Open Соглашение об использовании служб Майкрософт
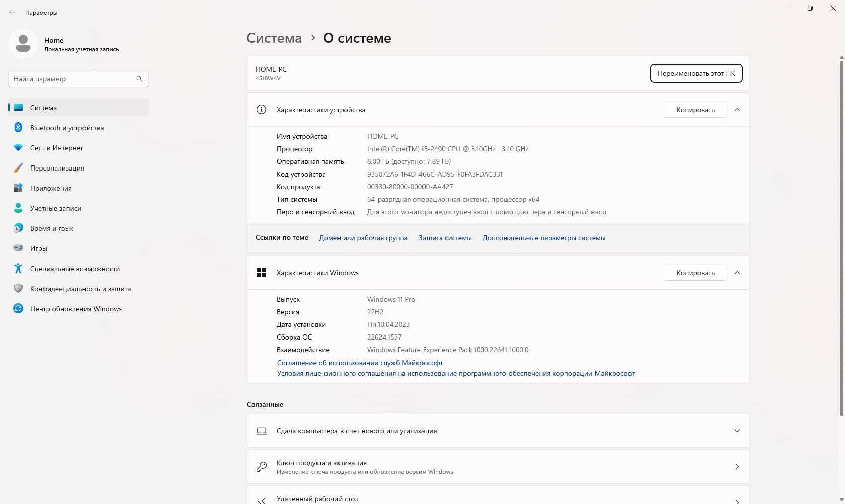The height and width of the screenshot is (504, 845). click(360, 363)
